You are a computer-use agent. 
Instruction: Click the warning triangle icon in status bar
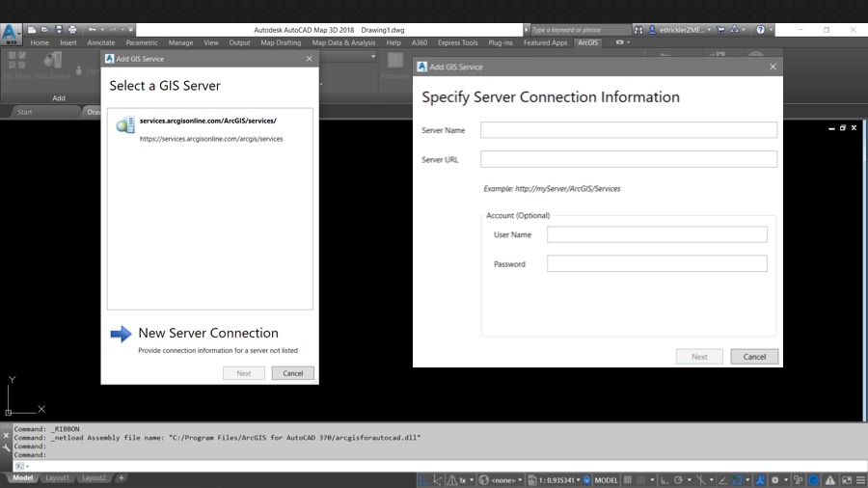[830, 480]
